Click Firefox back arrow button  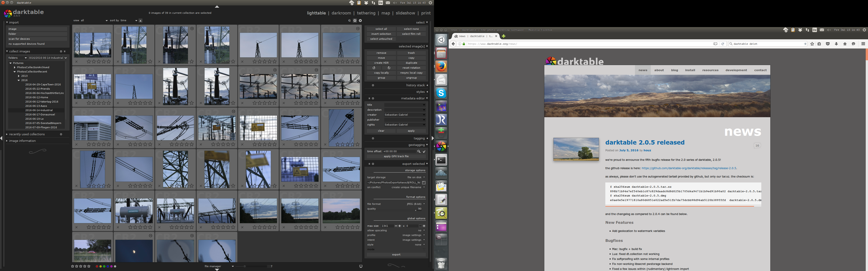tap(453, 44)
